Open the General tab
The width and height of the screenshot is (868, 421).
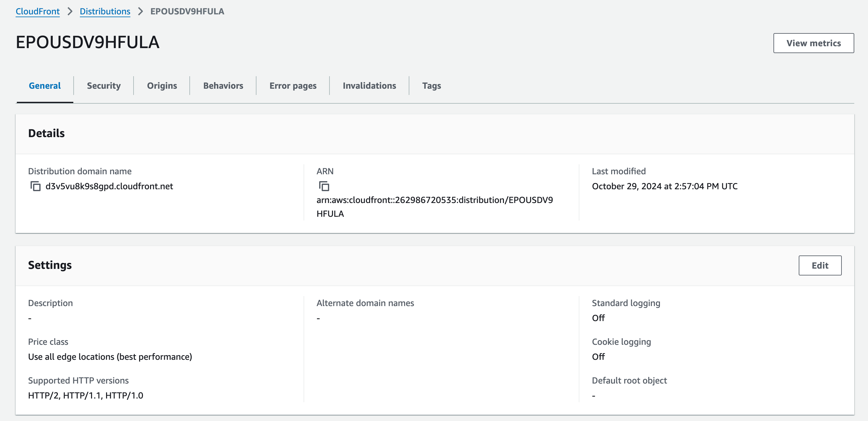click(x=45, y=86)
